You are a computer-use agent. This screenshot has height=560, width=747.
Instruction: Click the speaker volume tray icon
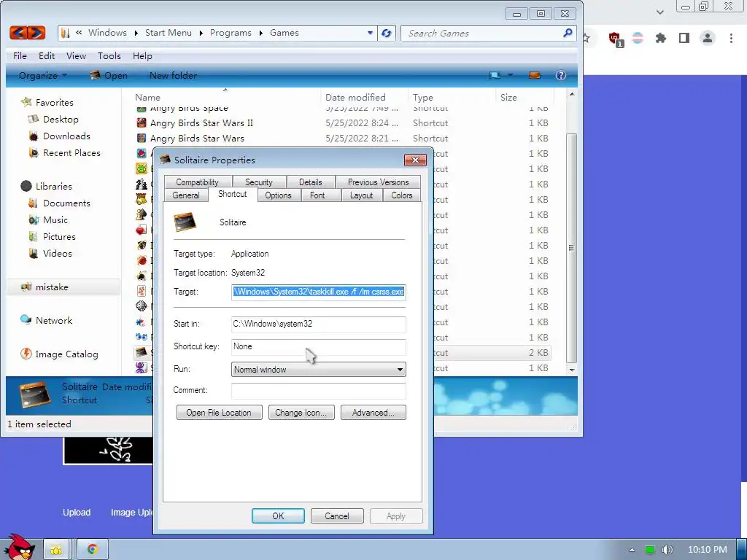click(x=667, y=550)
